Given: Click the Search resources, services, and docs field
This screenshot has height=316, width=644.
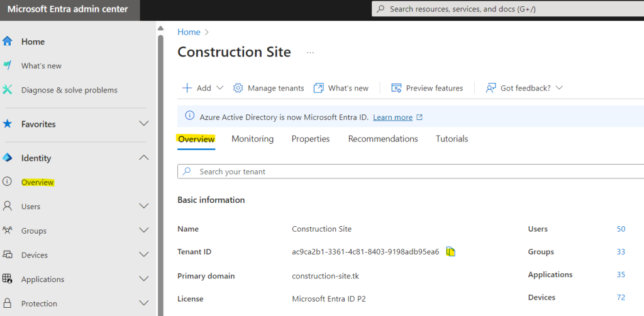Looking at the screenshot, I should pyautogui.click(x=508, y=9).
